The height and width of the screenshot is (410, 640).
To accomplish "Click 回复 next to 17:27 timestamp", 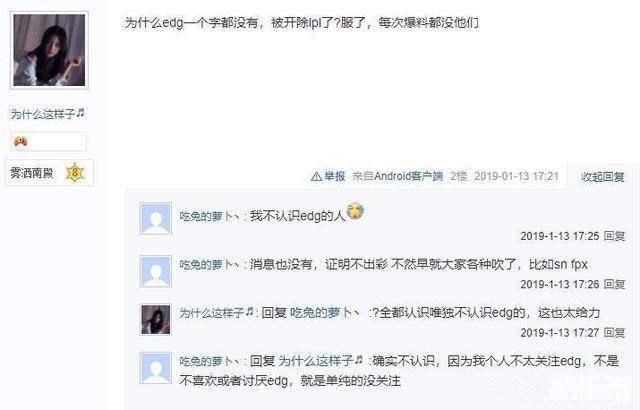I will tap(614, 333).
